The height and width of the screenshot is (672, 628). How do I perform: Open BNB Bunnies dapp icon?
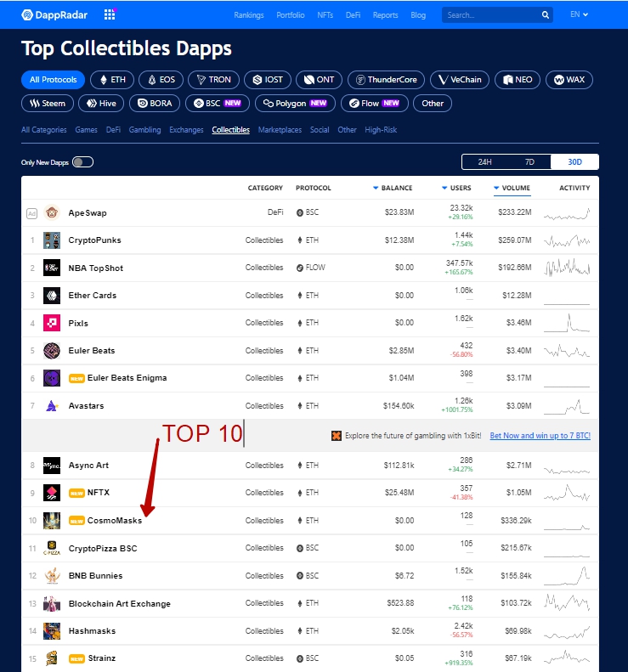[52, 575]
